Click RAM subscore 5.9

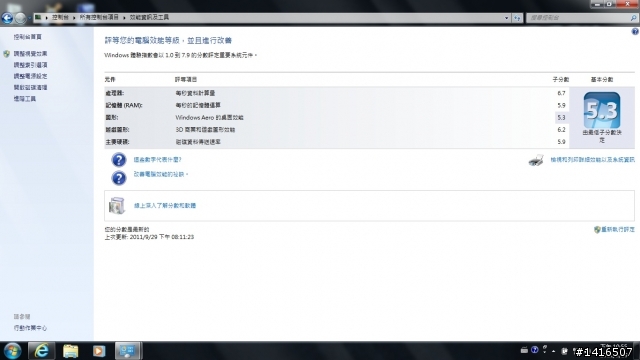click(x=561, y=105)
